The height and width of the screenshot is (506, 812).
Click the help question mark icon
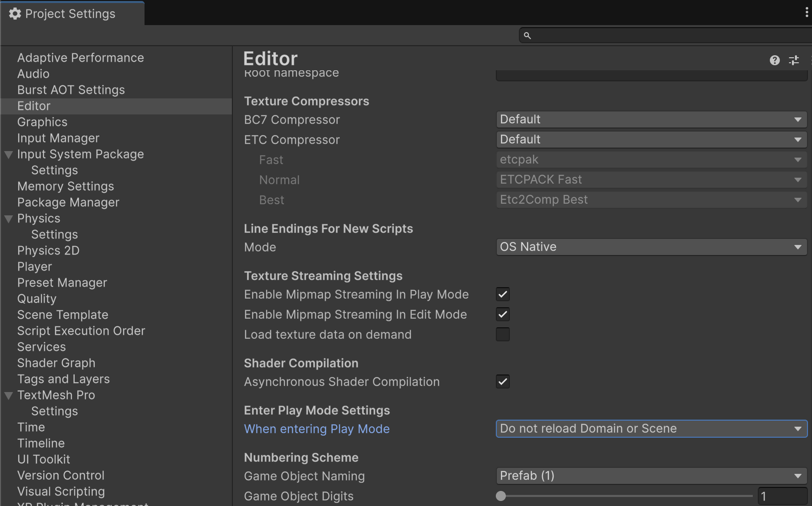point(774,60)
